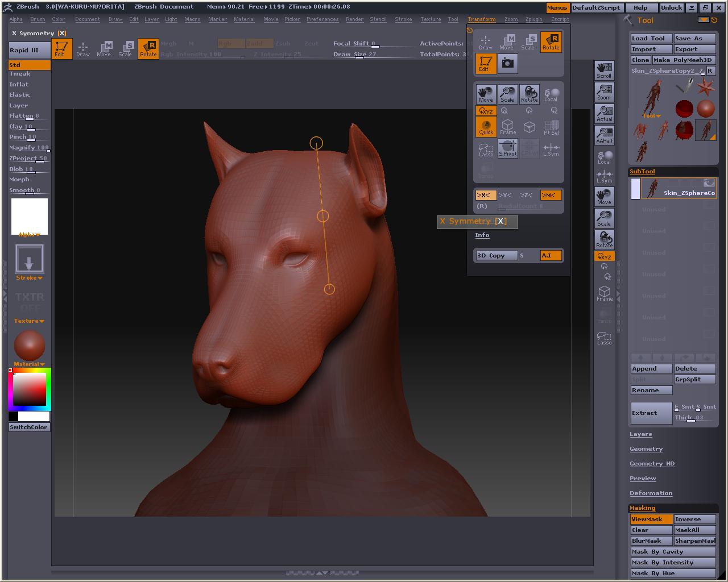728x582 pixels.
Task: Click the Scroll icon in the right shelf
Action: [x=604, y=70]
